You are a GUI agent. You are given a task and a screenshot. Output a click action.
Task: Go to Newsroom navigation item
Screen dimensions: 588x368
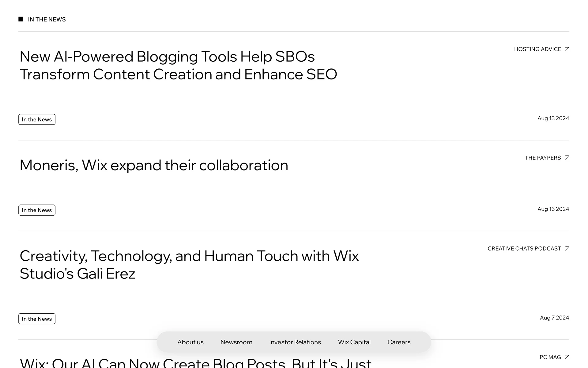(x=236, y=342)
